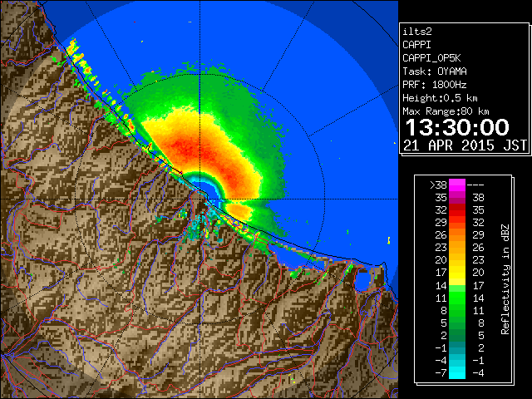532x399 pixels.
Task: Click the '>38' legend value label
Action: pyautogui.click(x=438, y=185)
